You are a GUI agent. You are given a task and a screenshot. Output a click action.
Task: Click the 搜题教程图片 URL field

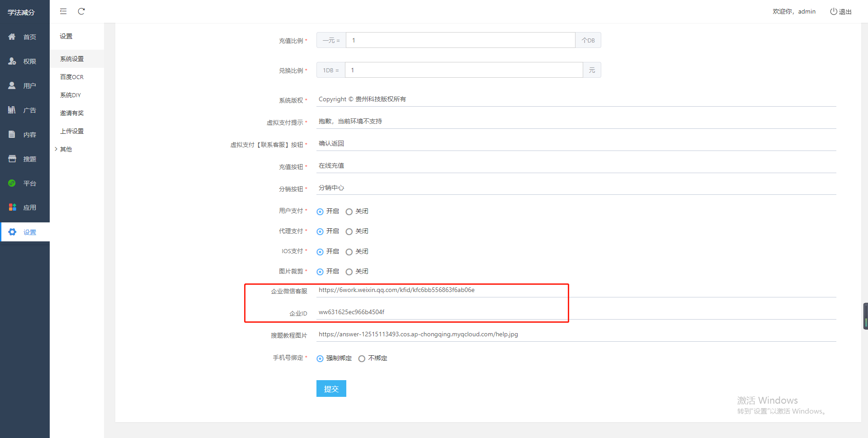tap(576, 334)
